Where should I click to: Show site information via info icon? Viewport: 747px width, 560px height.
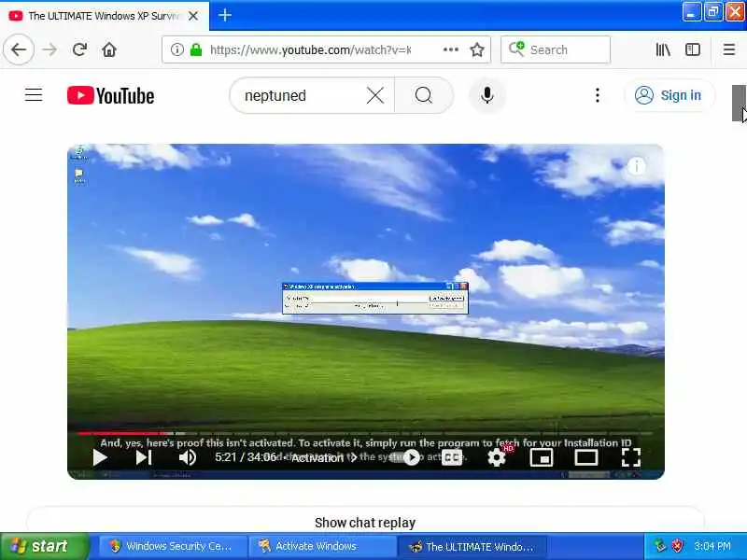click(176, 49)
